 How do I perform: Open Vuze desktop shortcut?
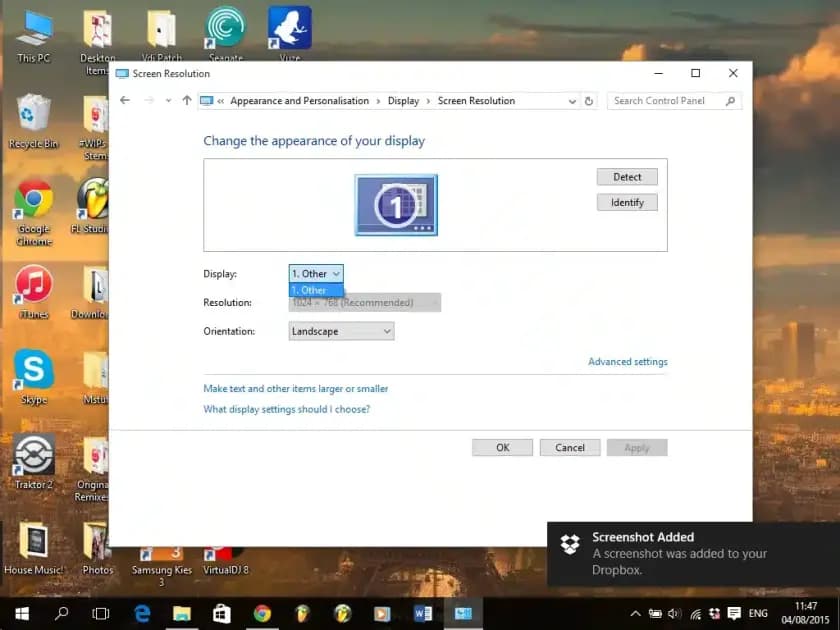(x=290, y=33)
